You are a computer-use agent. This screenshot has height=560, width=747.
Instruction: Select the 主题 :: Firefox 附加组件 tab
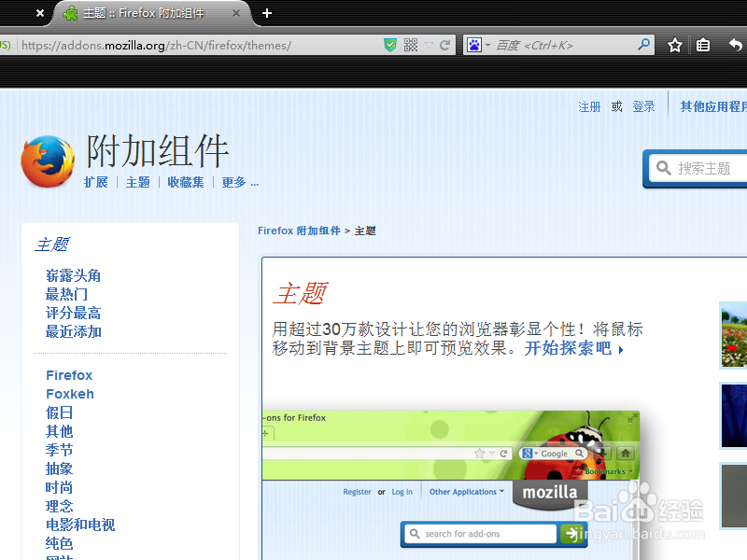[x=143, y=13]
